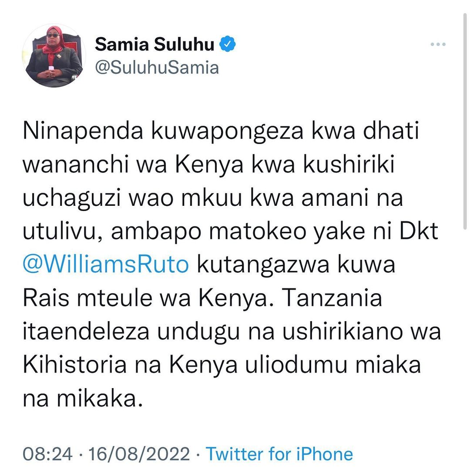Click the word 'utulivu,' in the tweet
470x476 pixels.
[63, 231]
